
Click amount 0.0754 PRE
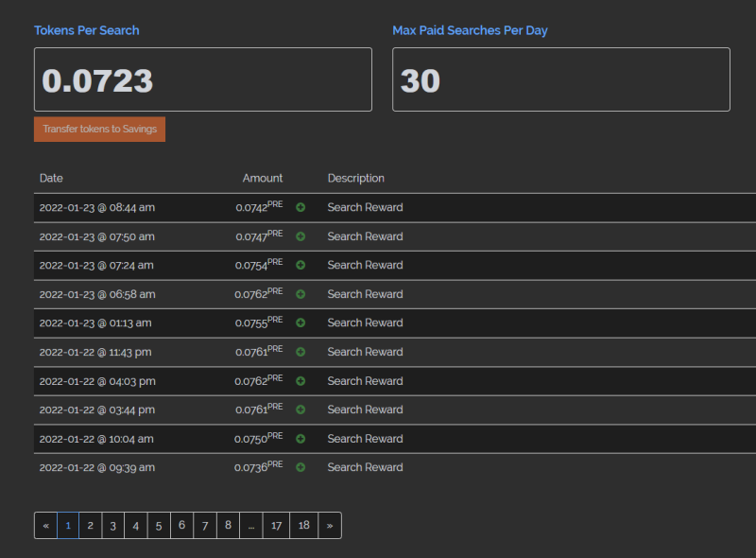pyautogui.click(x=259, y=264)
